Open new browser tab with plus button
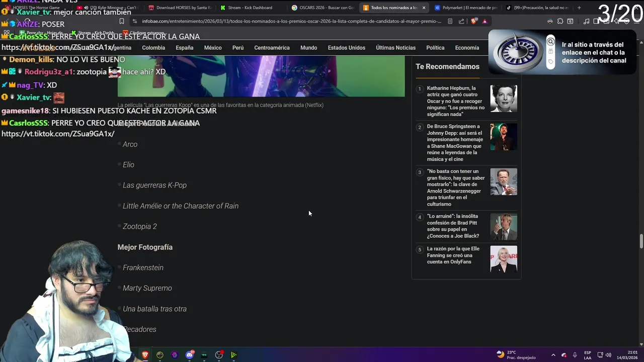The image size is (644, 362). [x=579, y=8]
